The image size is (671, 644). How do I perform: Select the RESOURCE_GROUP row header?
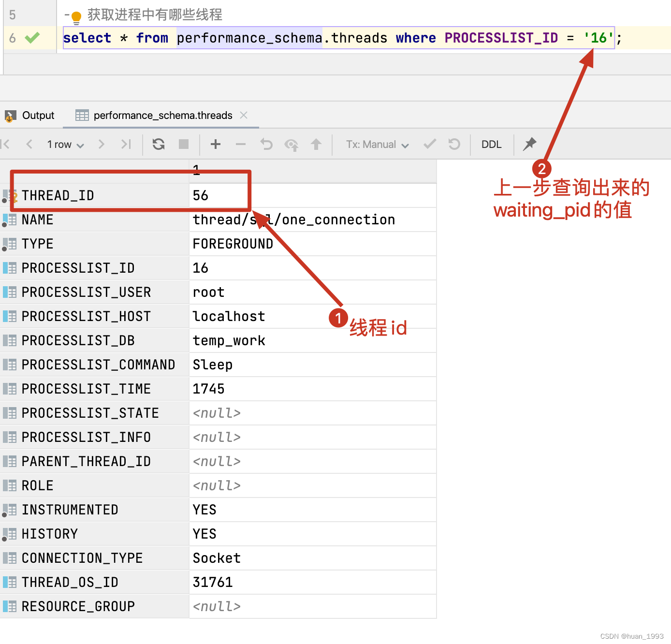[95, 606]
